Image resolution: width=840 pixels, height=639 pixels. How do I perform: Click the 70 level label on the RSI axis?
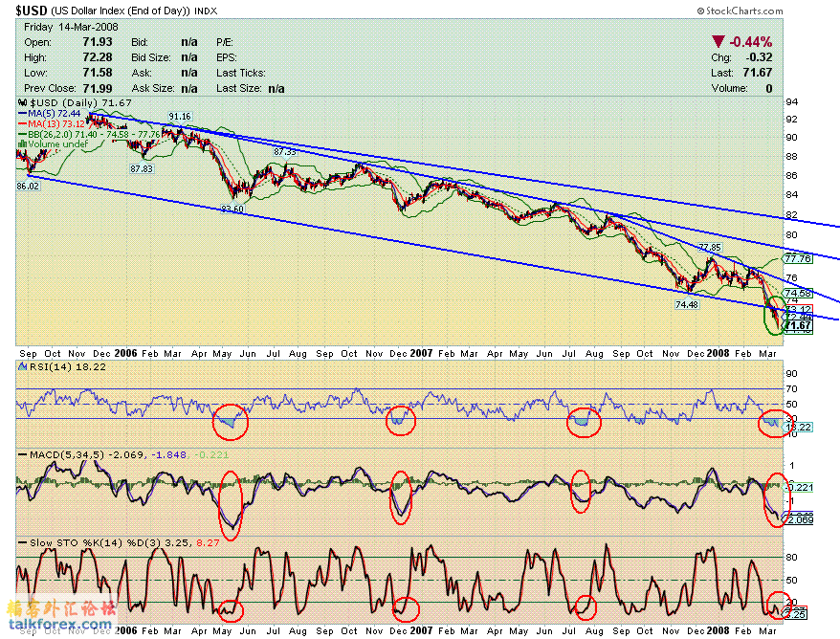point(791,389)
